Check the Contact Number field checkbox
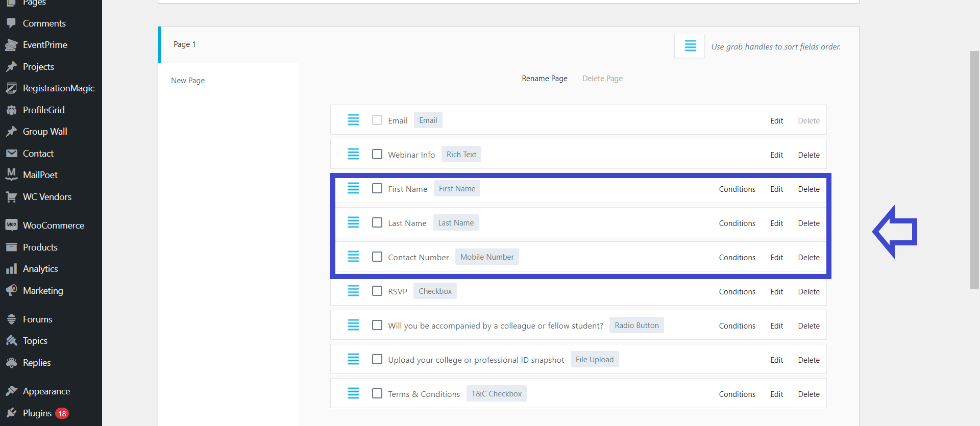Image resolution: width=980 pixels, height=426 pixels. click(x=377, y=257)
